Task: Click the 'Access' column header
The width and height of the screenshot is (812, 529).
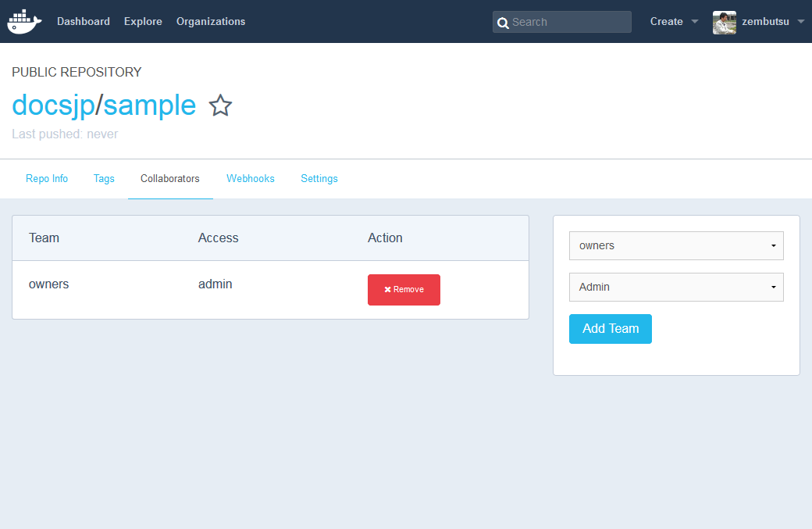Action: point(218,238)
